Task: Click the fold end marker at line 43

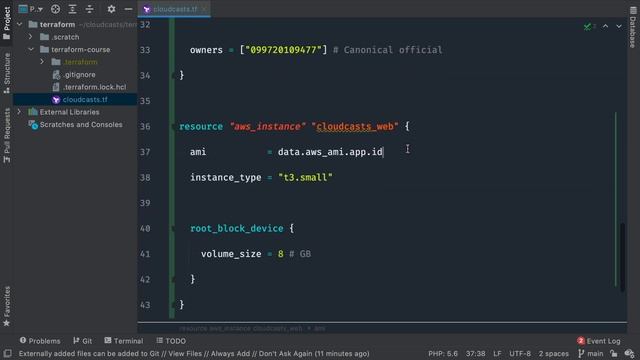Action: 173,305
